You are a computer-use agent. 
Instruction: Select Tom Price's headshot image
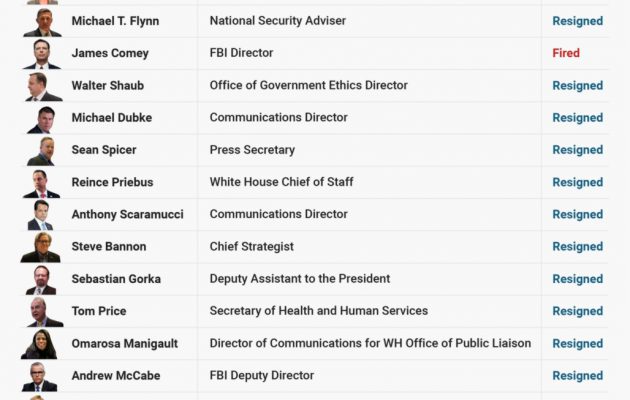(42, 311)
